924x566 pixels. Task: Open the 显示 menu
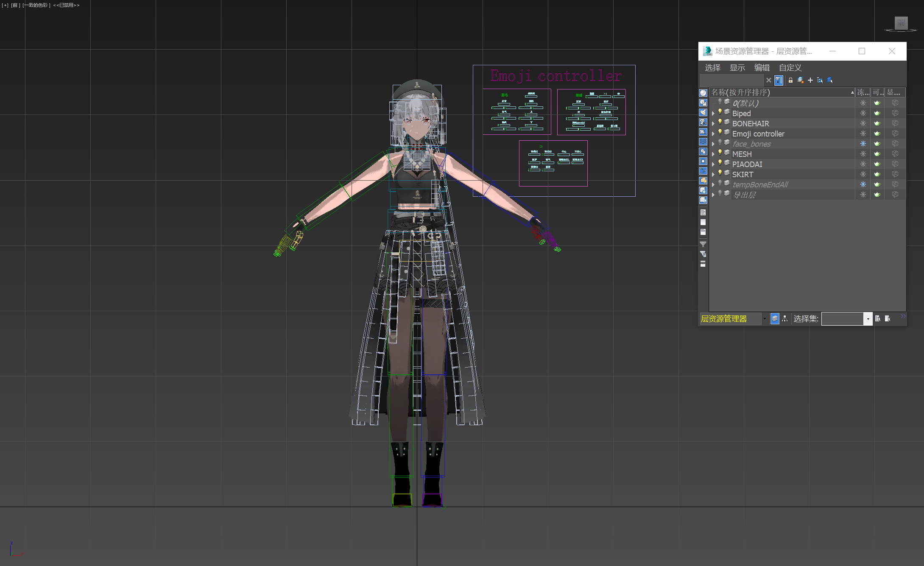point(737,68)
